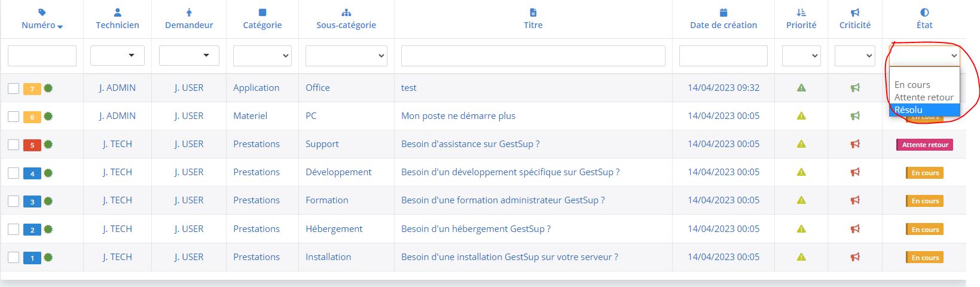The width and height of the screenshot is (980, 287).
Task: Focus the Date de création filter field
Action: click(723, 56)
